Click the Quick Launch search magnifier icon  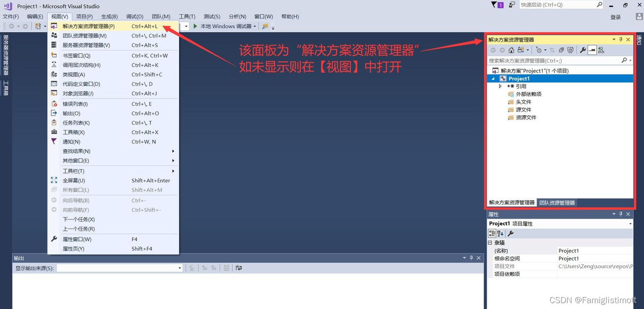599,4
